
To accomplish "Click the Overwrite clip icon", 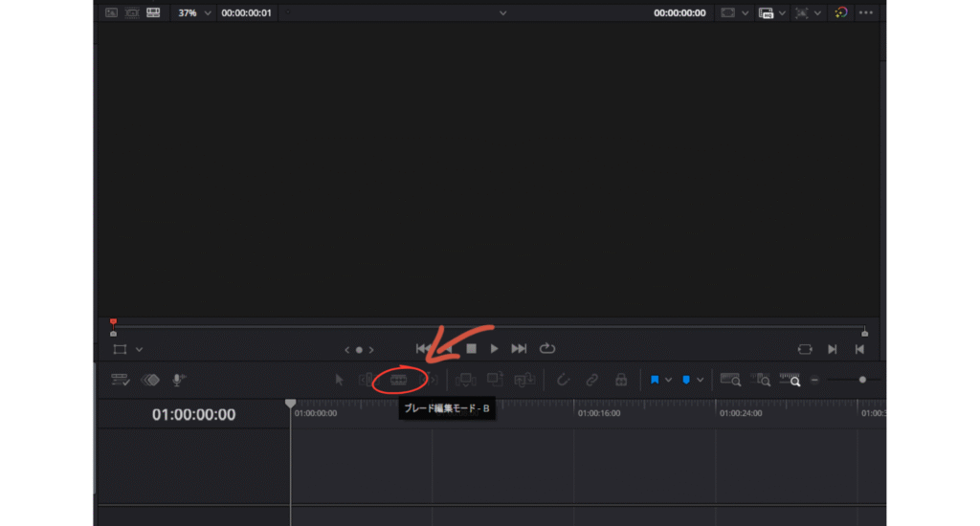I will click(495, 380).
